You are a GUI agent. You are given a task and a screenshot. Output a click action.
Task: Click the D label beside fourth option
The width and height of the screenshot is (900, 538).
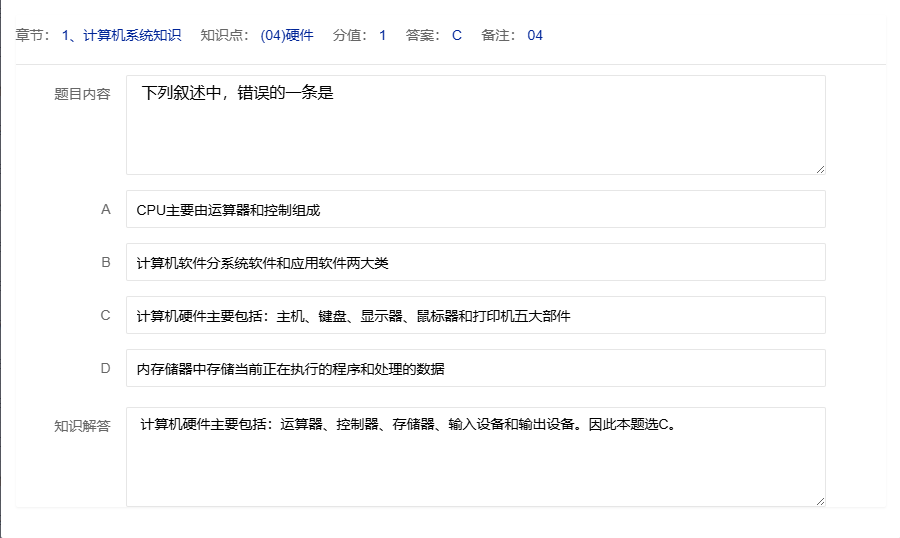105,369
